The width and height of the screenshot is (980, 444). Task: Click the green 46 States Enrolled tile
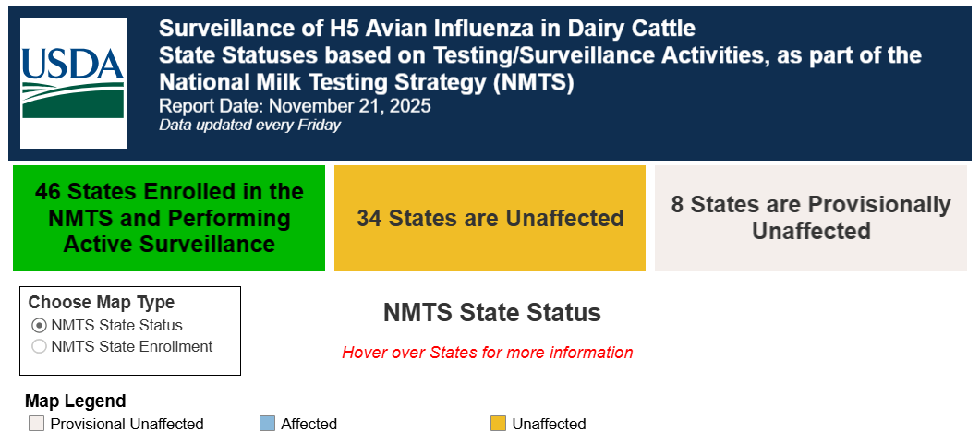(169, 218)
